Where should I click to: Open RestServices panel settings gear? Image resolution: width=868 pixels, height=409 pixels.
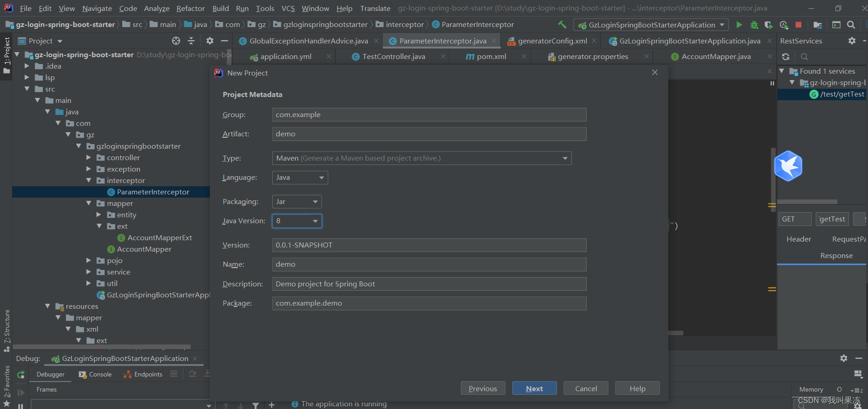852,41
